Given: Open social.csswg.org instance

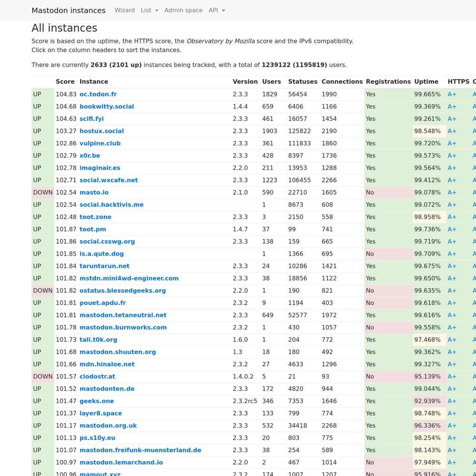Looking at the screenshot, I should [107, 242].
